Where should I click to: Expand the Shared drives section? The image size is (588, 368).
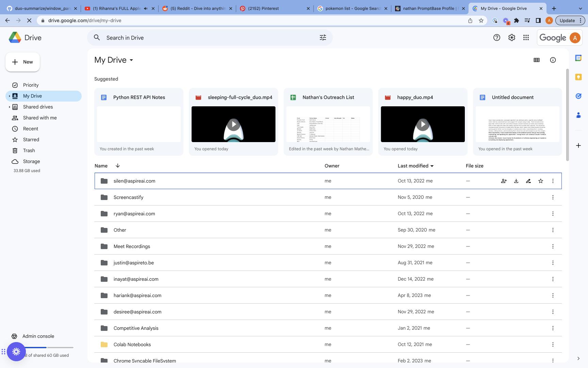(9, 107)
